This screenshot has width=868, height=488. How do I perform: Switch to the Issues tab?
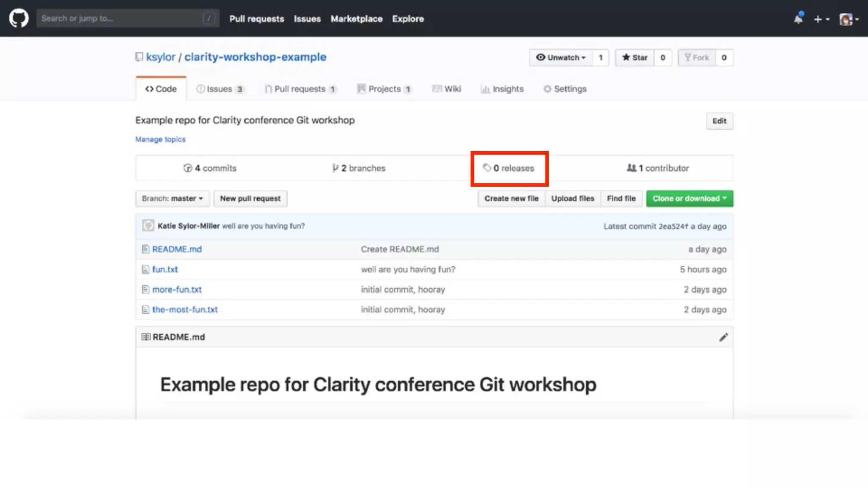pyautogui.click(x=219, y=89)
